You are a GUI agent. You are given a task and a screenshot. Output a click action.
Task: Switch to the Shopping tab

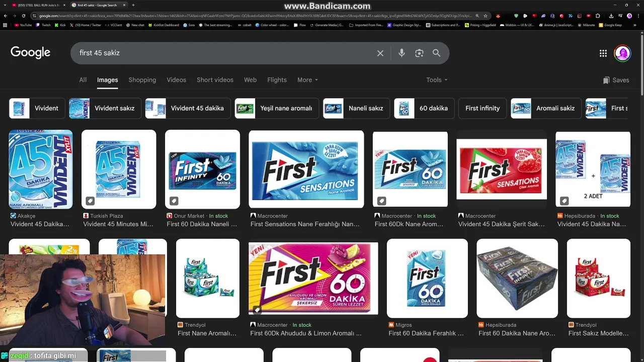coord(142,80)
